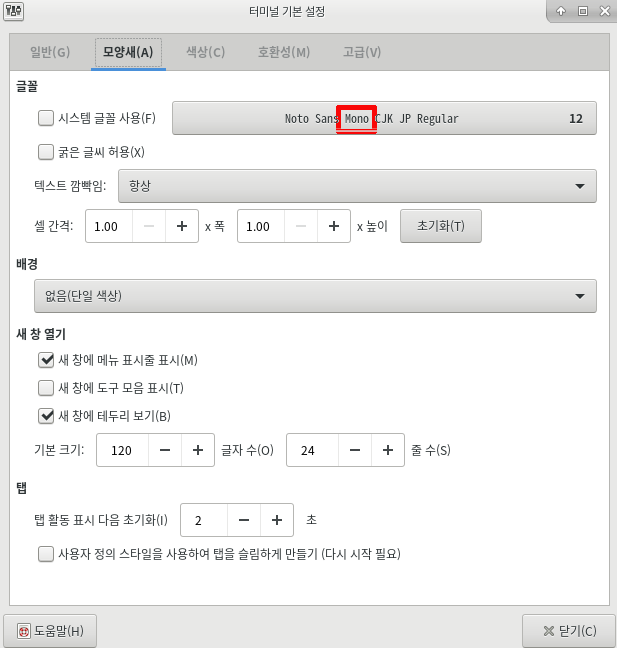
Task: Decrease tab activity reset seconds
Action: [244, 520]
